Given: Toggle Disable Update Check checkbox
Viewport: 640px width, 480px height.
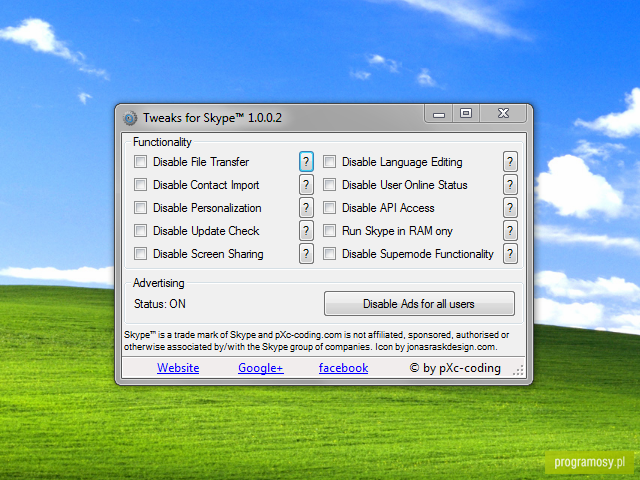Looking at the screenshot, I should [x=140, y=231].
